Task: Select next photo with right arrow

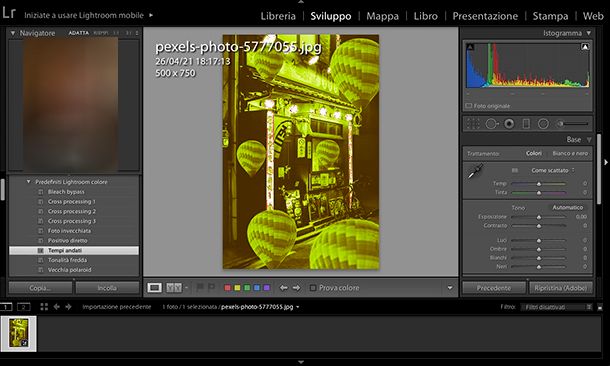Action: tap(296, 288)
